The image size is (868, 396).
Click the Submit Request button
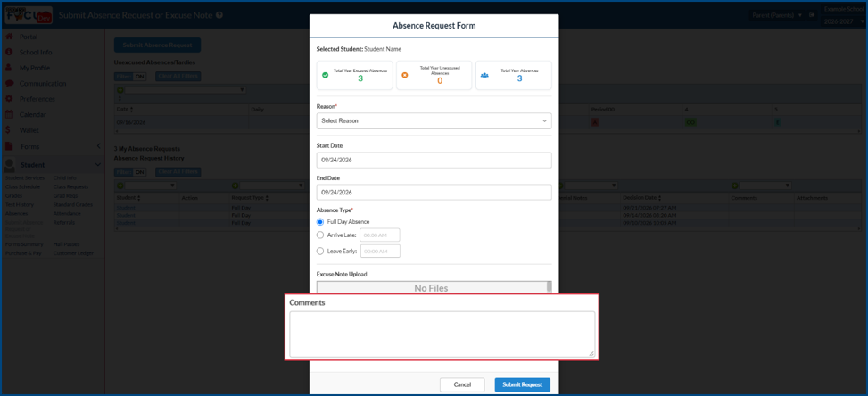tap(522, 384)
